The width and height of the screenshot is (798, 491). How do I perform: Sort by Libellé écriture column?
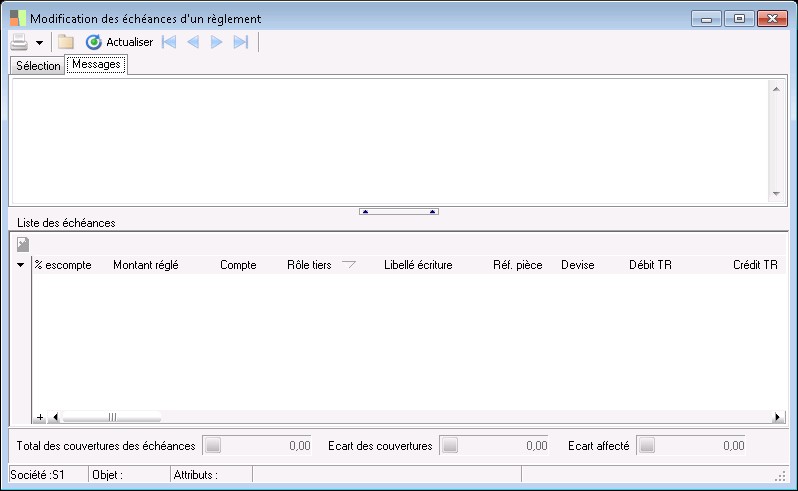pyautogui.click(x=418, y=265)
